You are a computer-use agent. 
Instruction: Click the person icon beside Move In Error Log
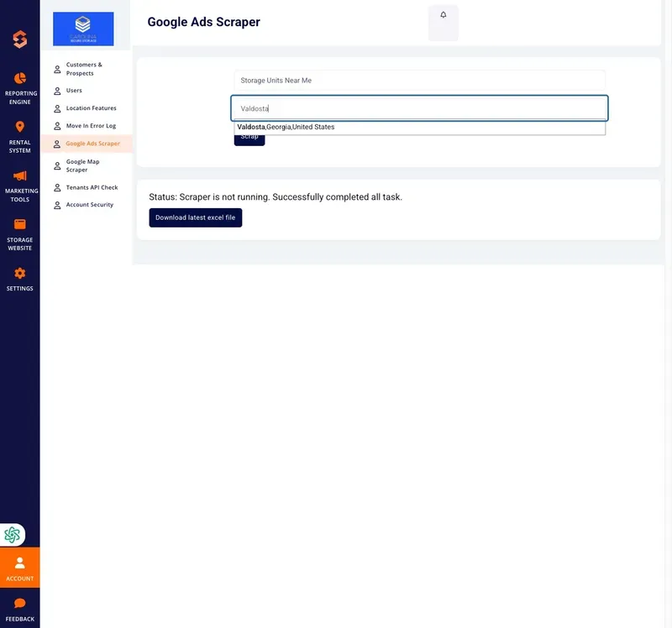coord(57,127)
